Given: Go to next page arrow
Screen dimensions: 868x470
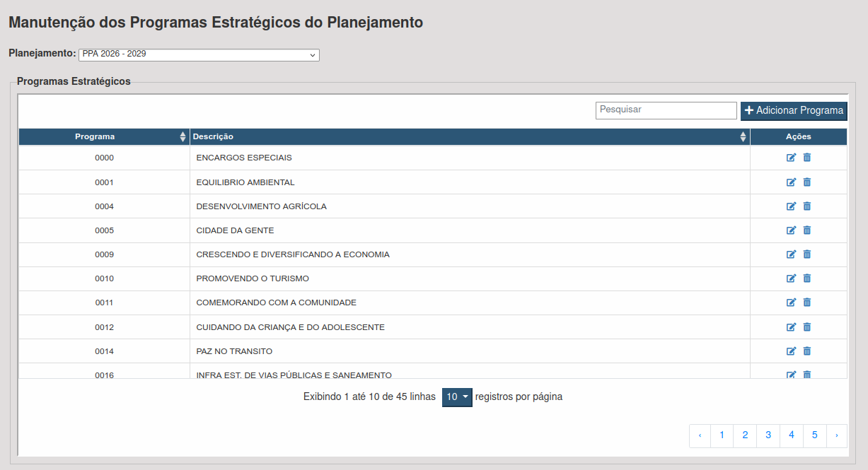Looking at the screenshot, I should pos(836,435).
